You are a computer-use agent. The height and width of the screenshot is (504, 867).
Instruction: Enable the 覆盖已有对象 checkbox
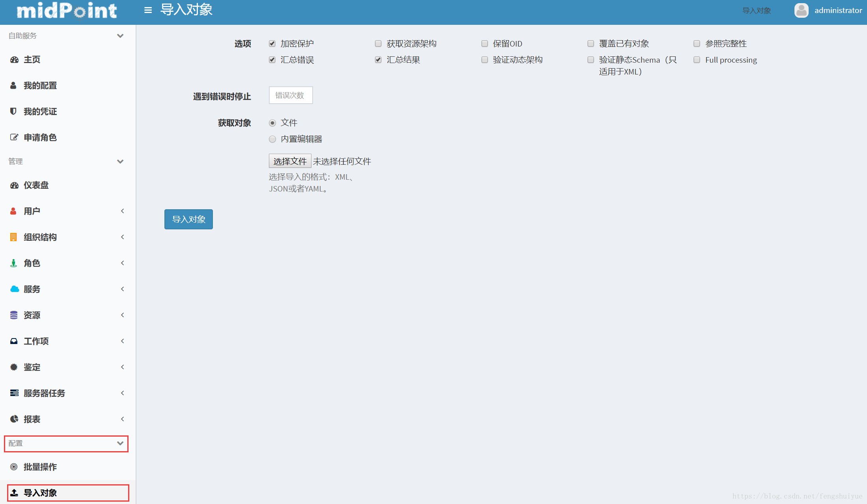tap(591, 44)
